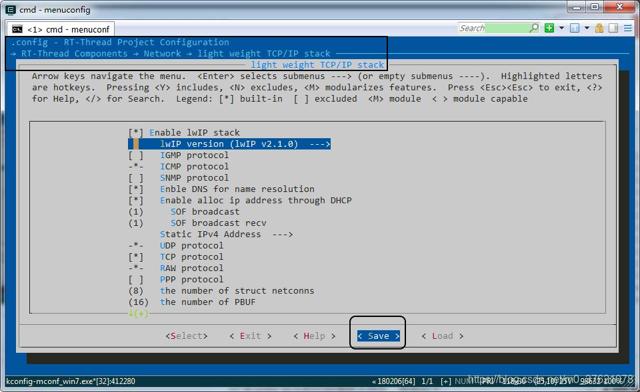Switch to the <1> cmd - menuconf tab
640x392 pixels.
[61, 29]
